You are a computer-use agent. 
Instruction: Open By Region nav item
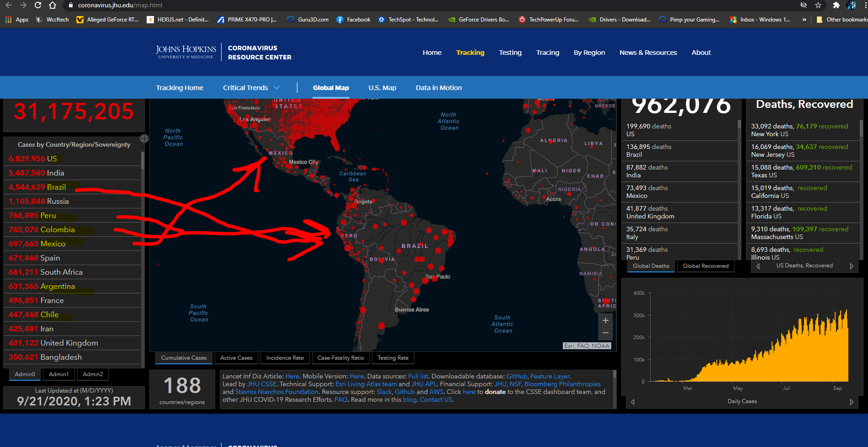click(x=589, y=53)
